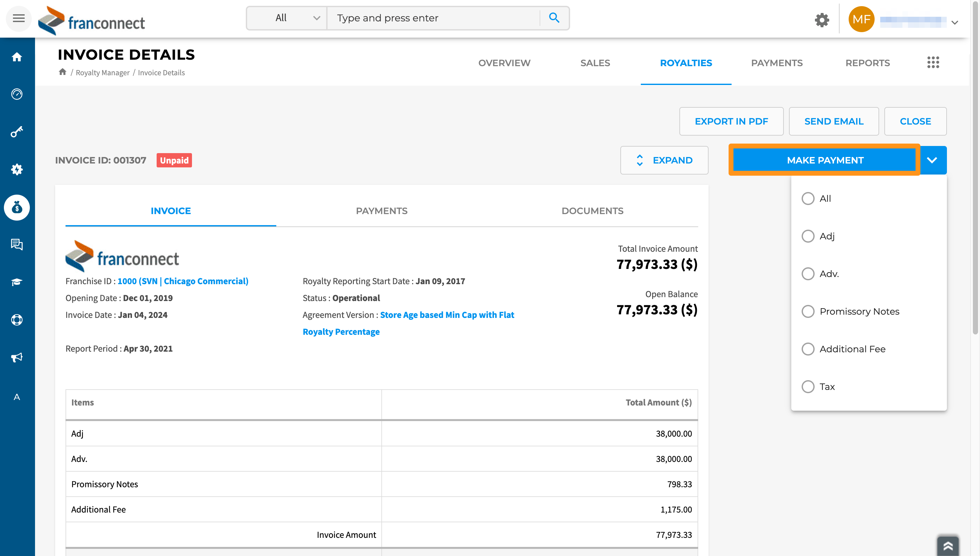Switch to the Overview tab
This screenshot has width=980, height=556.
pos(504,63)
